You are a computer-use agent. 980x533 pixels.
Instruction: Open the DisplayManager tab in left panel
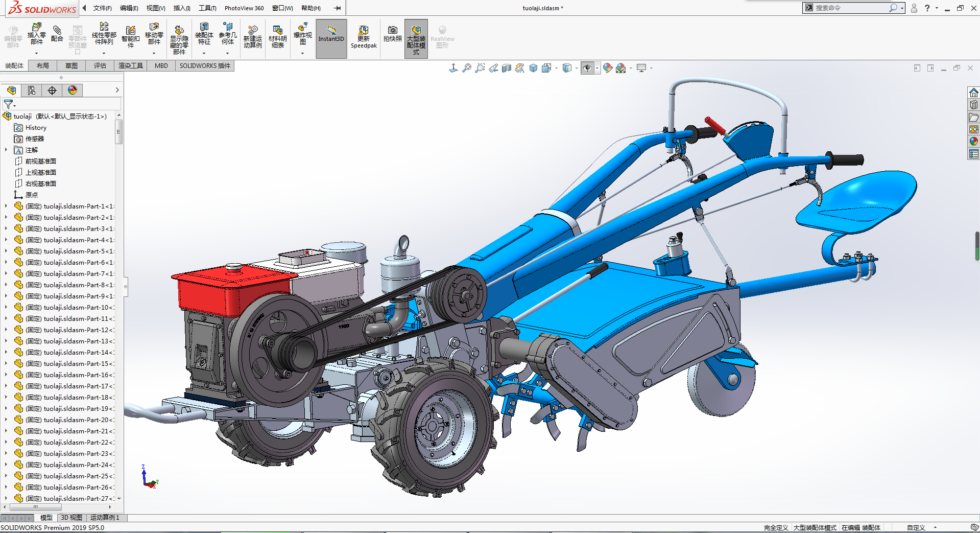pos(73,90)
